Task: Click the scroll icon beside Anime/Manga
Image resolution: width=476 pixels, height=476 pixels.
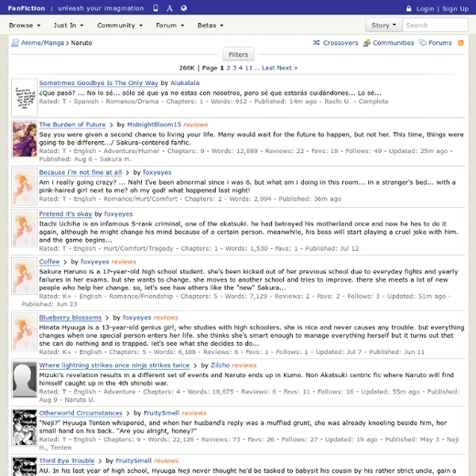Action: [15, 43]
